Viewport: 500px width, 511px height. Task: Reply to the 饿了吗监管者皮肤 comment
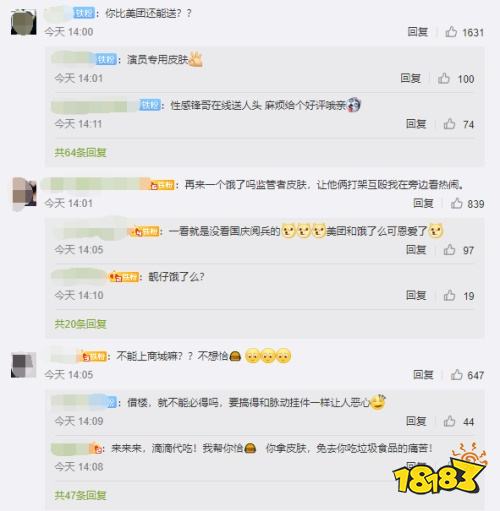pos(423,203)
